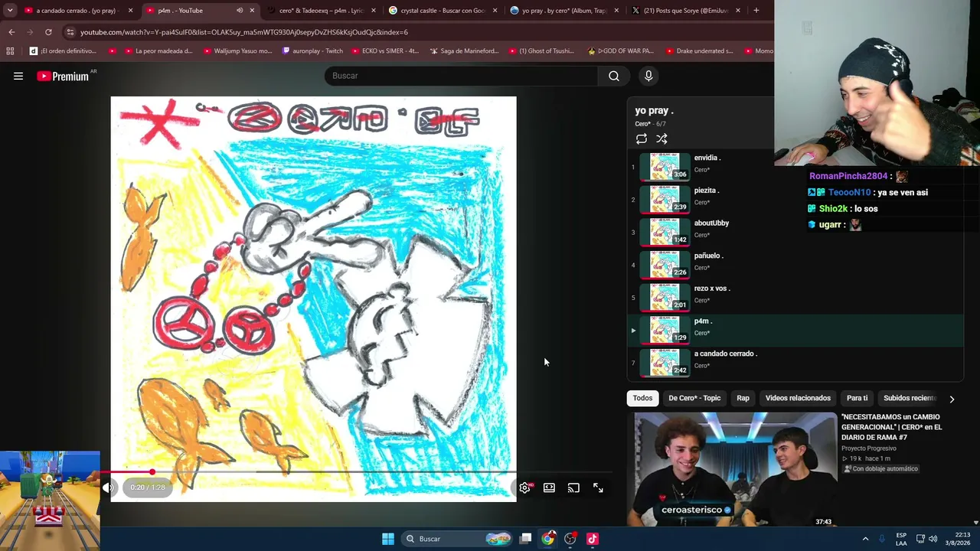Open the 'Walljump Yasuo' bookmark
This screenshot has height=551, width=980.
(x=237, y=51)
